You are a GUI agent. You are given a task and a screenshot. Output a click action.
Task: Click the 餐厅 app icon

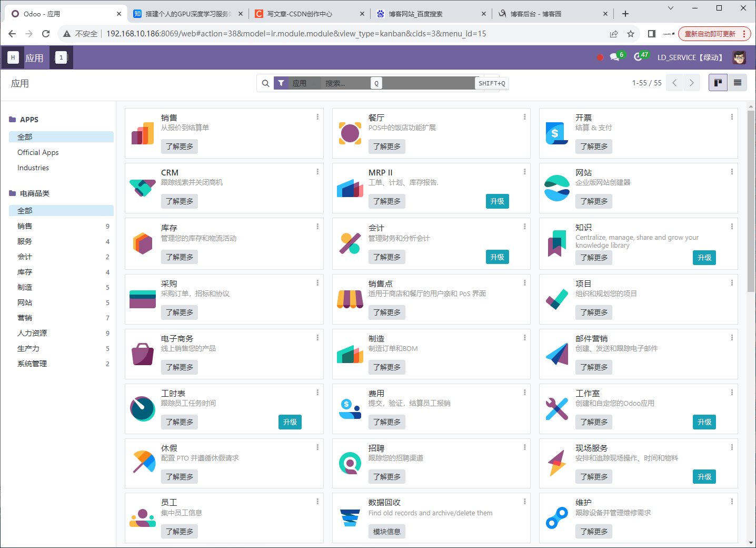pos(350,133)
